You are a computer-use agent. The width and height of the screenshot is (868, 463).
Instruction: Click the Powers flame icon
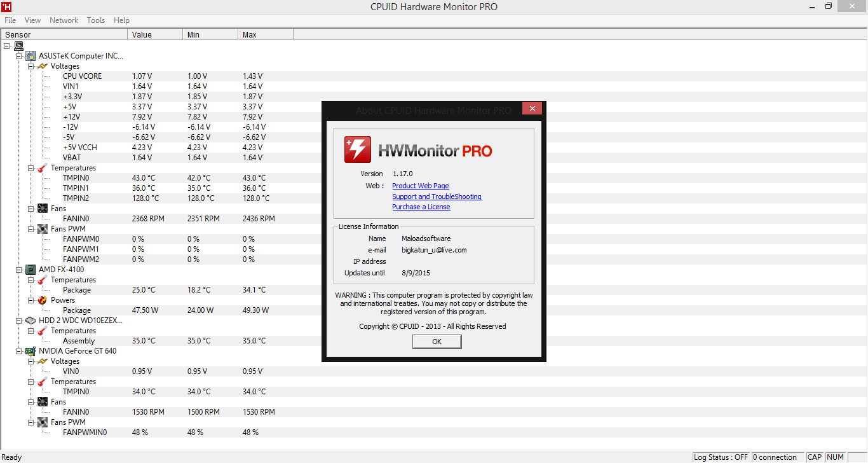[43, 300]
